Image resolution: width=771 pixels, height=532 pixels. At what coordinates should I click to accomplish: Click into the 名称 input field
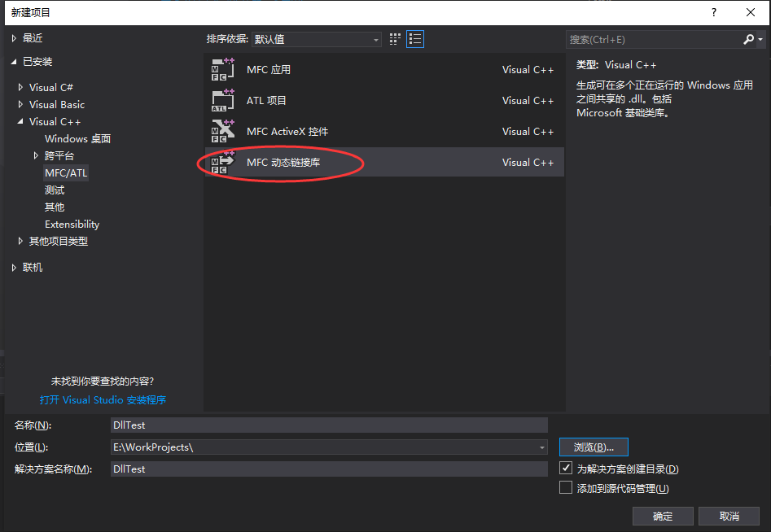[329, 425]
